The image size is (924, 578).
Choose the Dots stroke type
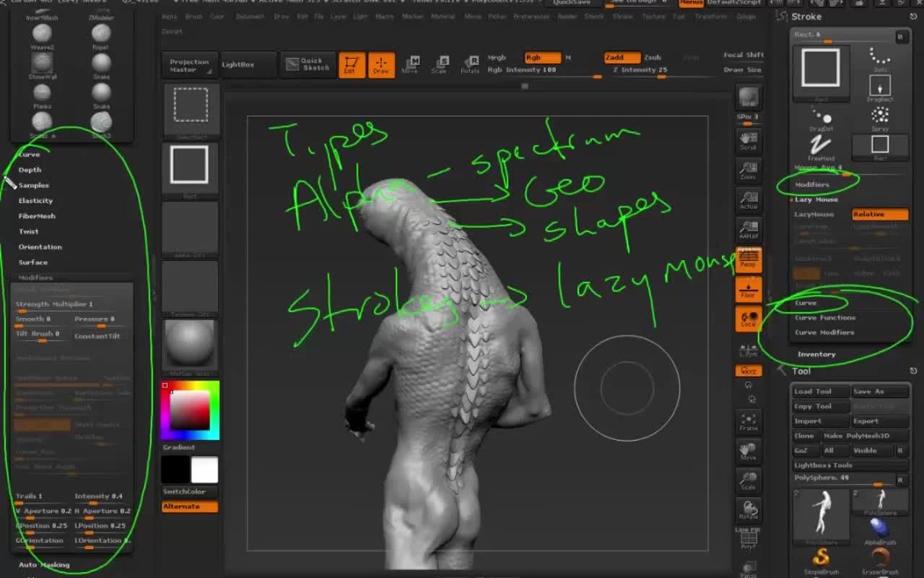pyautogui.click(x=880, y=59)
